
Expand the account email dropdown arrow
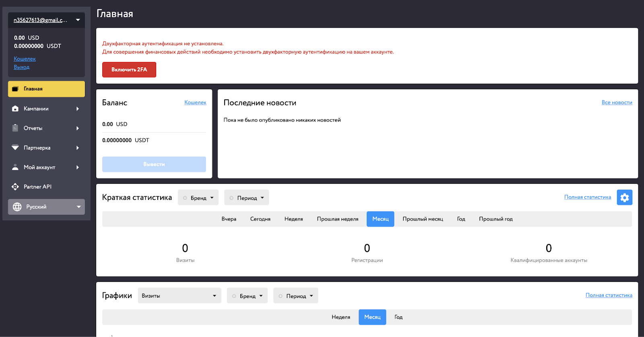coord(78,20)
